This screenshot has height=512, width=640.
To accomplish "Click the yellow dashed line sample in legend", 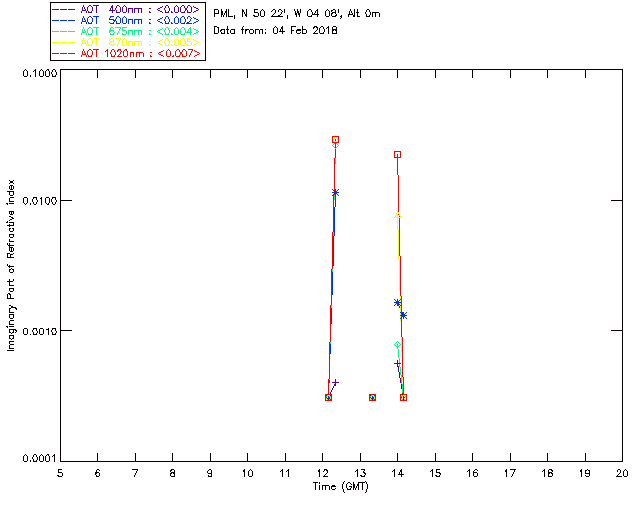I will [64, 42].
